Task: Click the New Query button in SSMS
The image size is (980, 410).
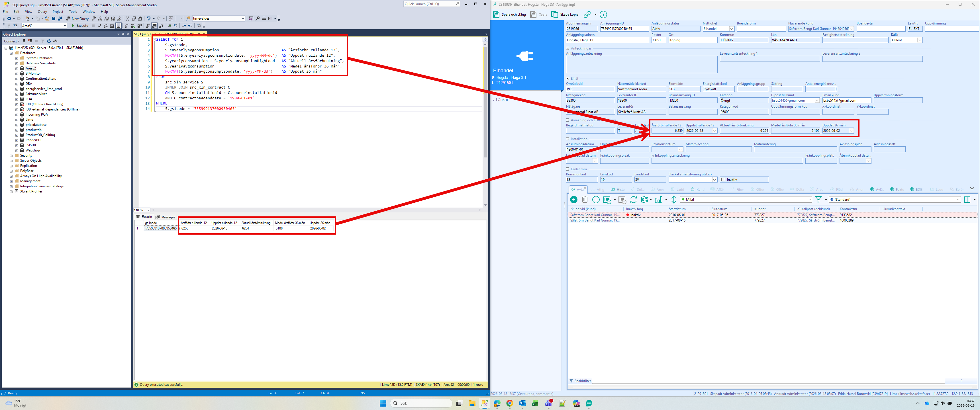Action: pyautogui.click(x=77, y=19)
